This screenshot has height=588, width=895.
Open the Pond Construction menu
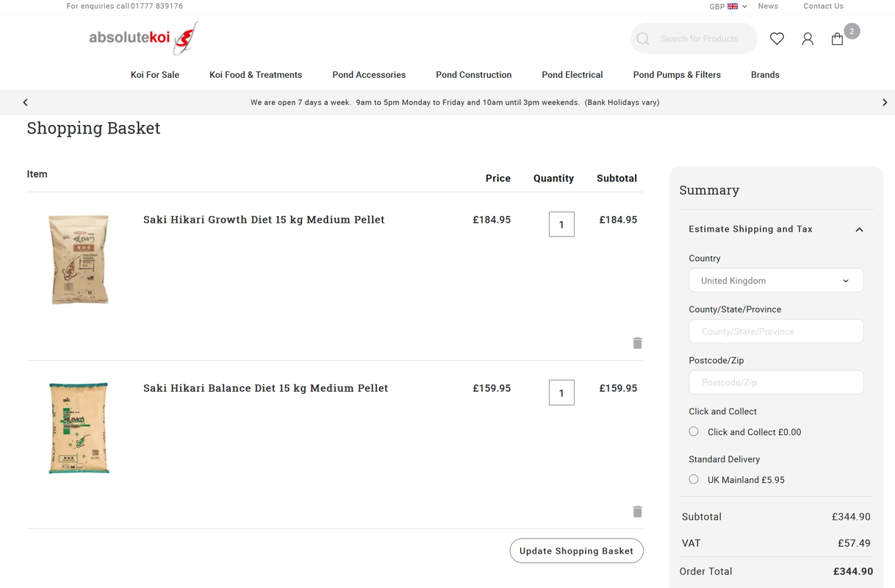click(473, 74)
